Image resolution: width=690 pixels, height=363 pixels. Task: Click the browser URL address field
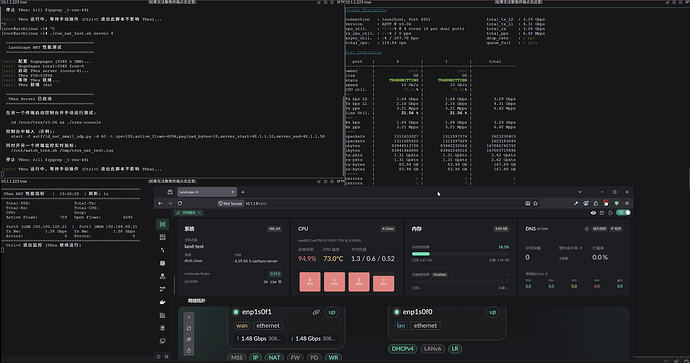[378, 203]
